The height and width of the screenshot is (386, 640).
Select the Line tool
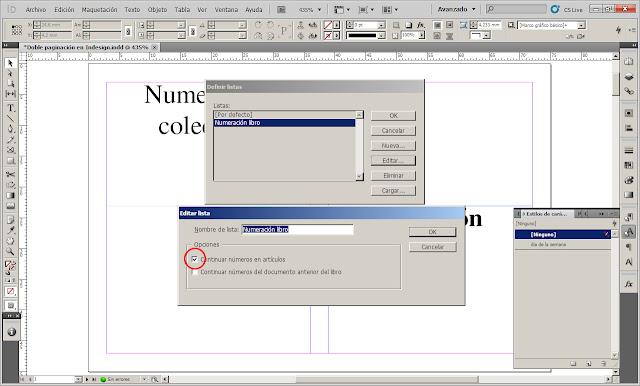click(x=11, y=118)
